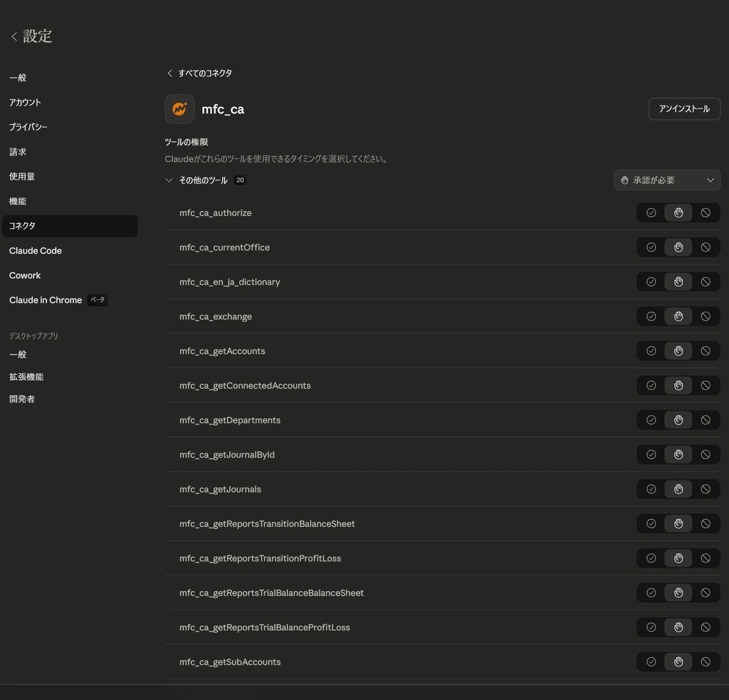
Task: Block the mfc_ca_getReportsTransitionBalanceSheet tool
Action: [x=705, y=524]
